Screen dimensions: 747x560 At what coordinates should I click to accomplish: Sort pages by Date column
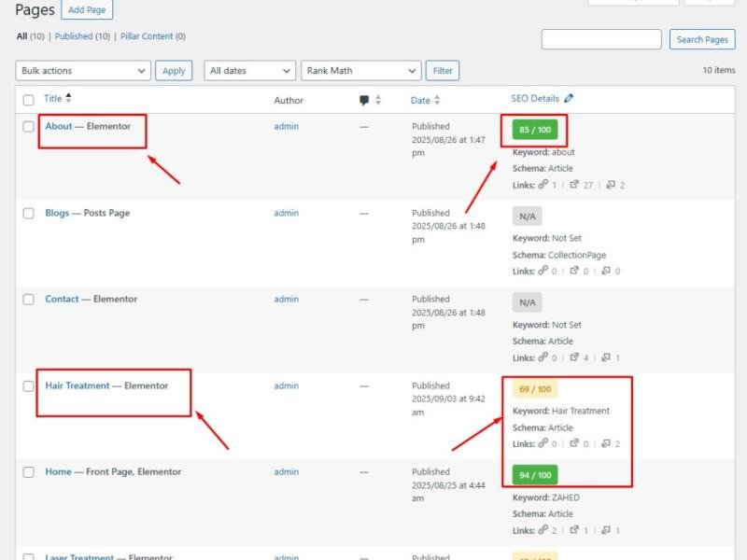(x=420, y=100)
